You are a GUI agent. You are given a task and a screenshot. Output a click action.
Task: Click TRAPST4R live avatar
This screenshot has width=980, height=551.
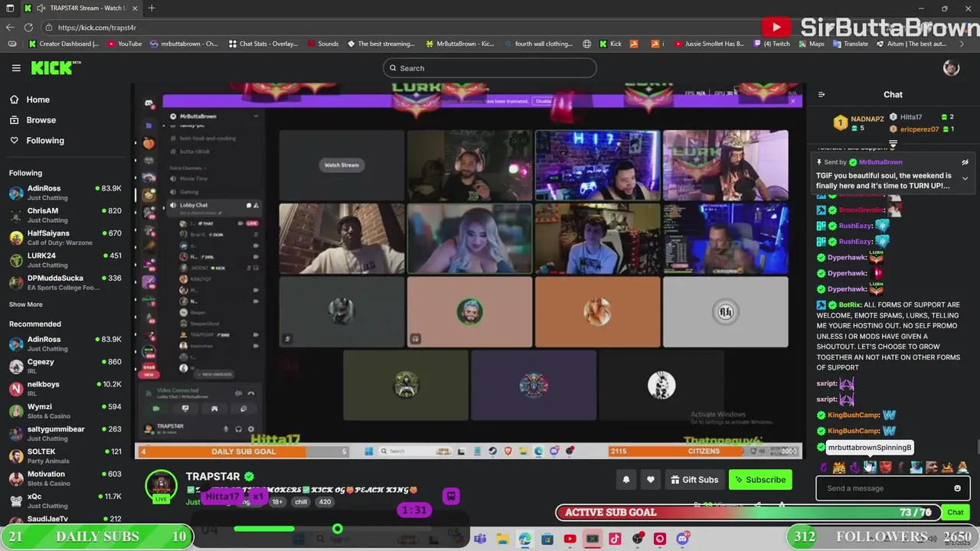coord(161,486)
